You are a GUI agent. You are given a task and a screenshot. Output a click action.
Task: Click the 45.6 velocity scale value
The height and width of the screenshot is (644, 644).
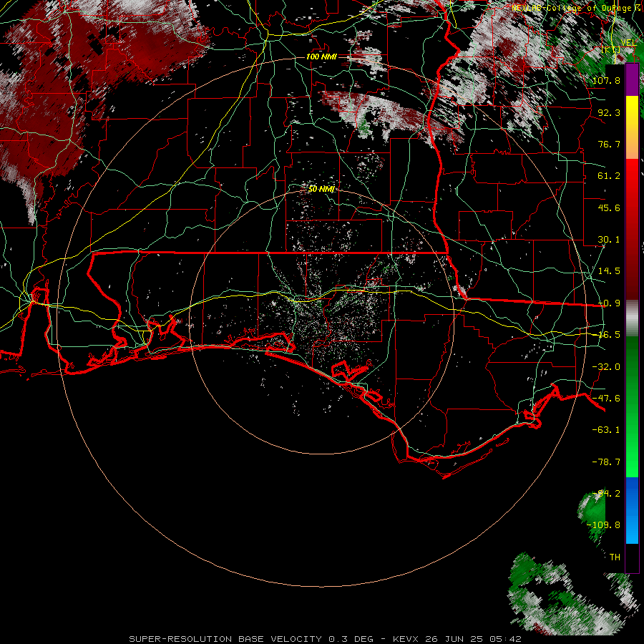pos(609,208)
